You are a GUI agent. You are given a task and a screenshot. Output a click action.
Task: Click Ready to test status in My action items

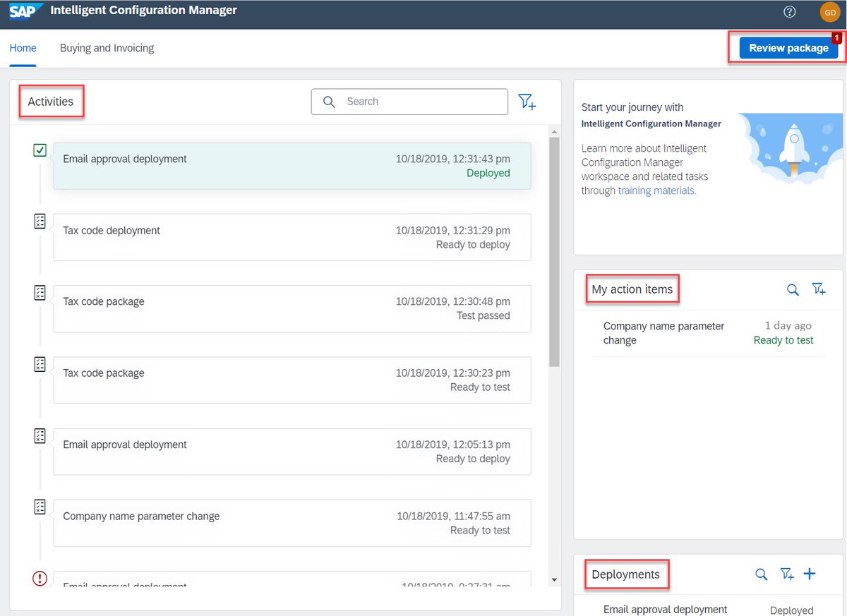click(x=783, y=340)
